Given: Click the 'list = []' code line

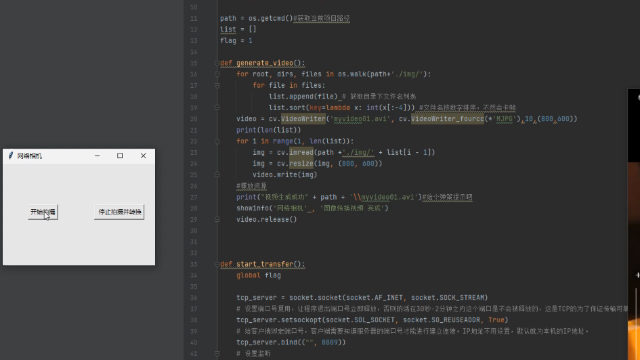Looking at the screenshot, I should 238,29.
